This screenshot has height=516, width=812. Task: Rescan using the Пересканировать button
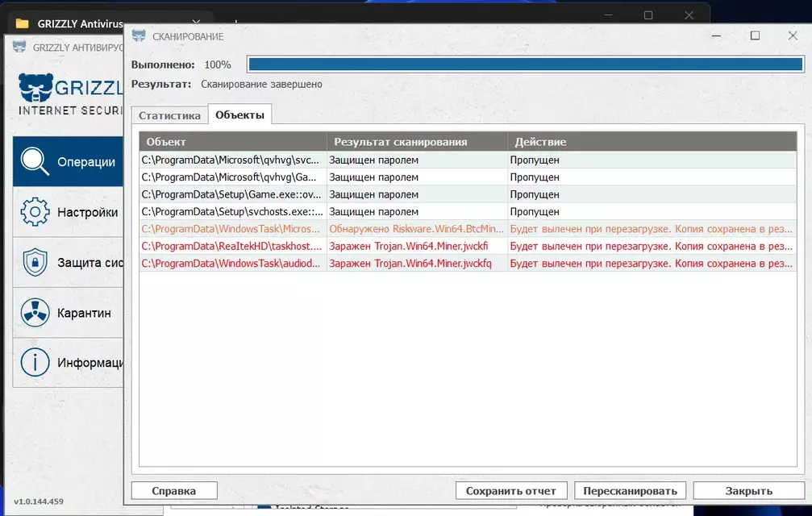631,491
